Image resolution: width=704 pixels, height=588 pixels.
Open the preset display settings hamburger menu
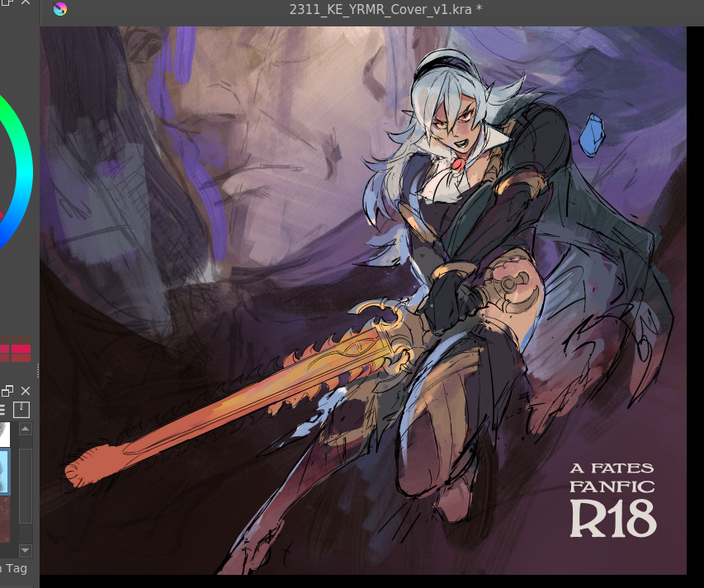(x=2, y=409)
